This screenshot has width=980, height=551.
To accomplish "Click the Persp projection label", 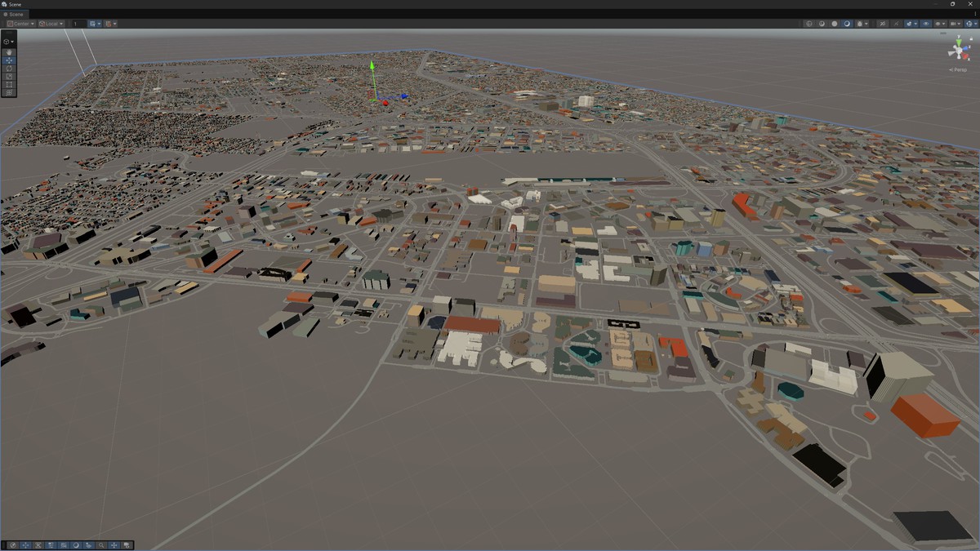I will pyautogui.click(x=958, y=69).
